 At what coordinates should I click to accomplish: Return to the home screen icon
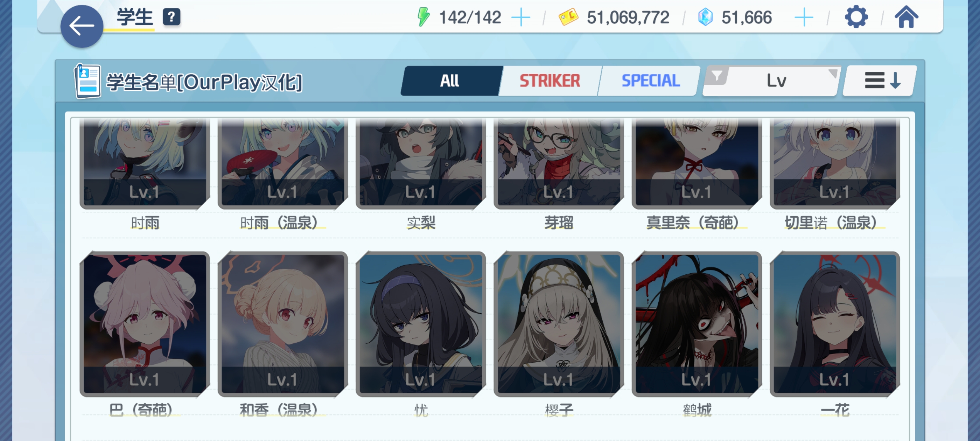click(x=906, y=17)
